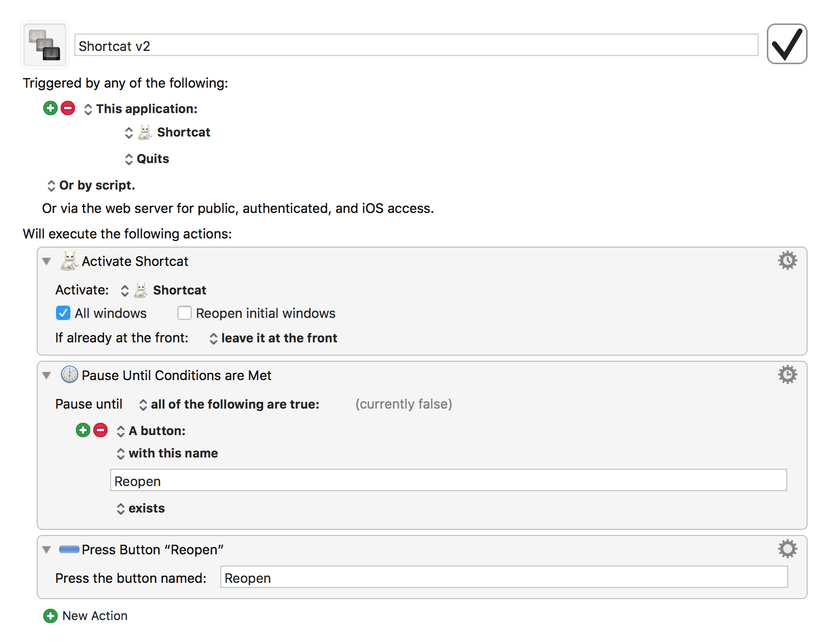Image resolution: width=828 pixels, height=644 pixels.
Task: Open the A button condition type popup
Action: [151, 431]
